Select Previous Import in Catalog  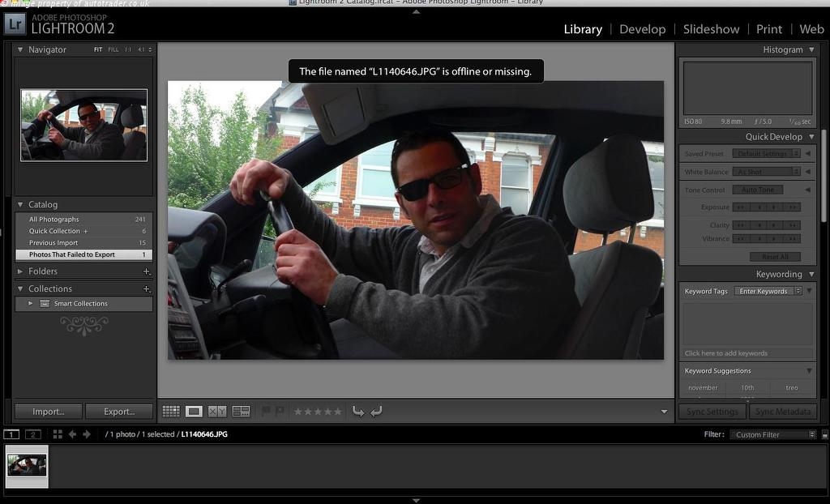[83, 242]
